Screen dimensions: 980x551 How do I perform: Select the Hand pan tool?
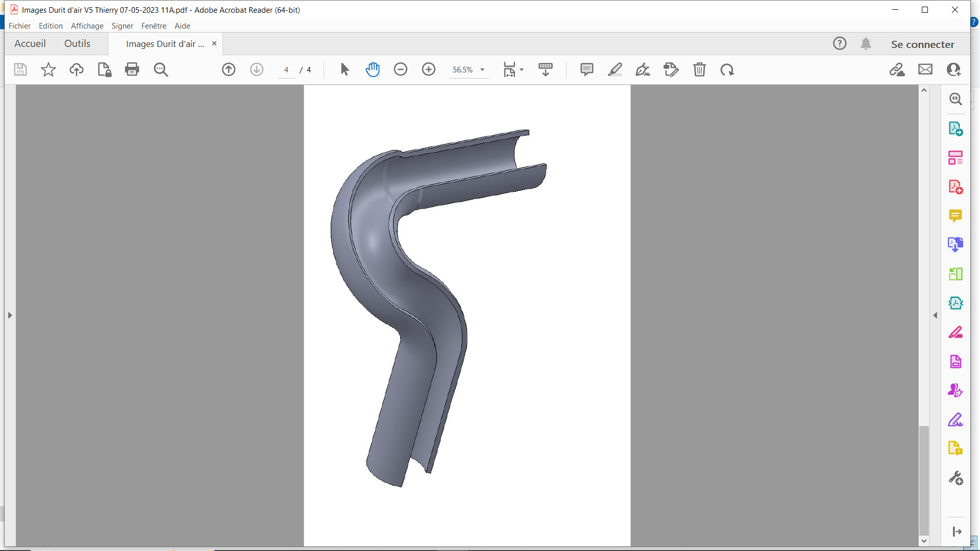coord(373,69)
